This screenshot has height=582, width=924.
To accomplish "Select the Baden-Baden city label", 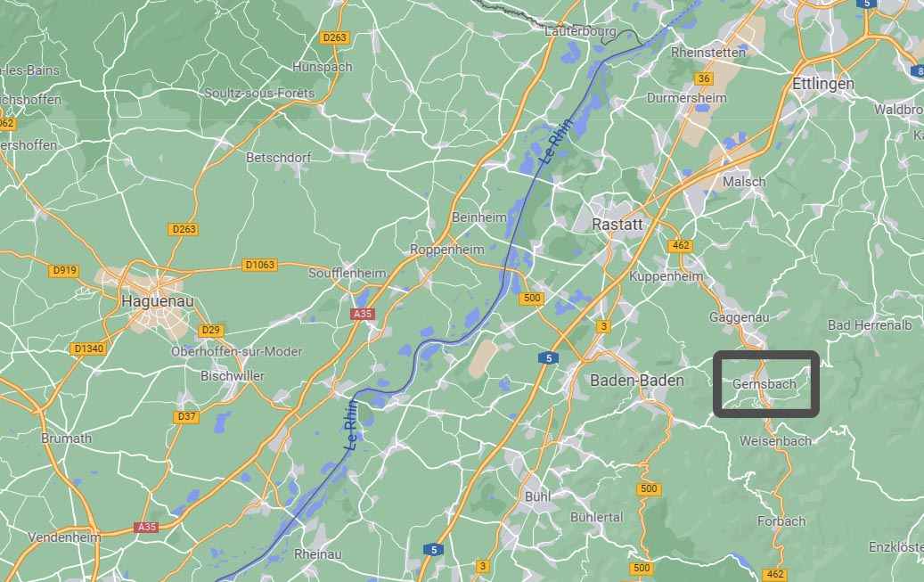I will point(637,381).
